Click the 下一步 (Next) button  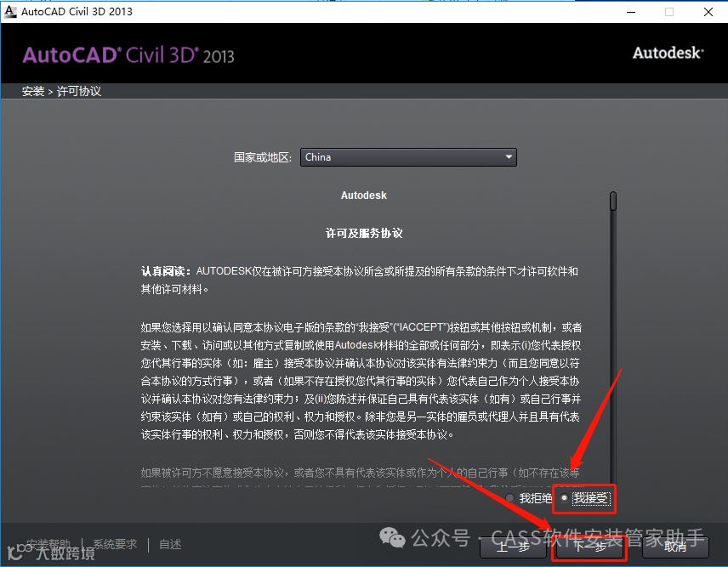click(589, 547)
